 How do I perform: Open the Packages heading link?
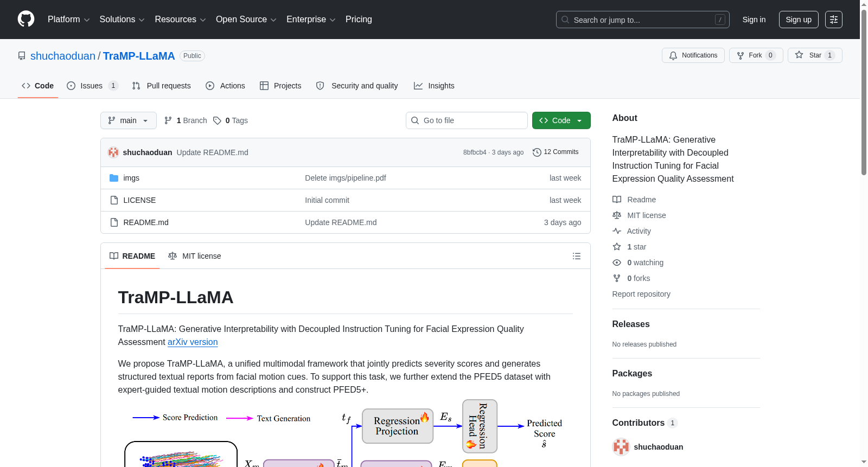pos(632,374)
